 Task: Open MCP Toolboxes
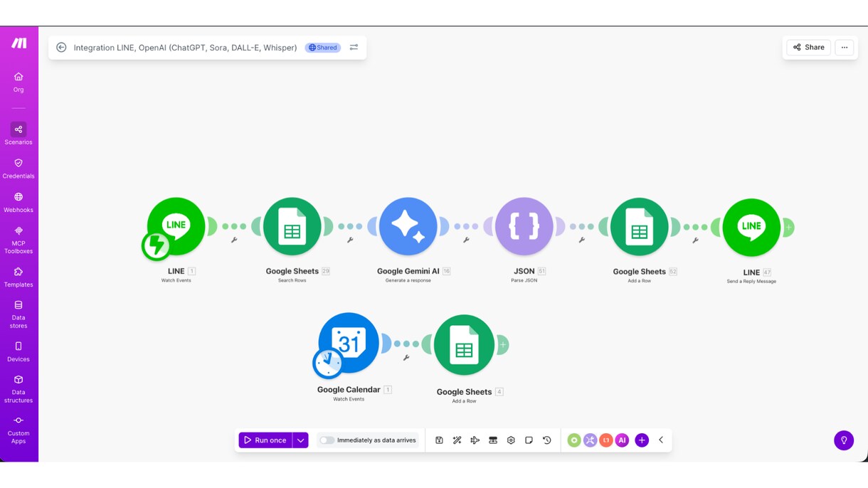(18, 240)
